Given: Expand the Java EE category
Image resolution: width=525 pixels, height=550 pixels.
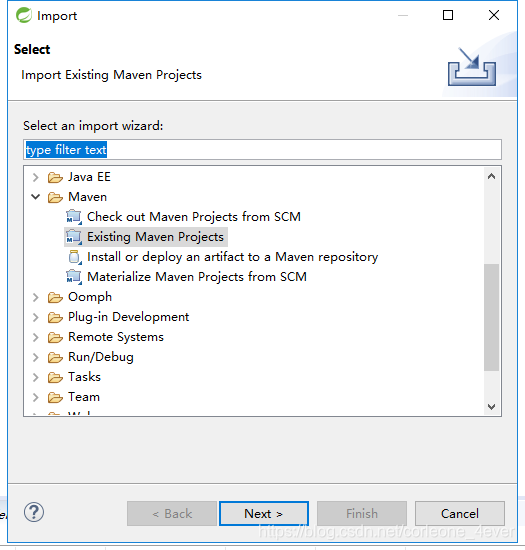Looking at the screenshot, I should click(35, 177).
